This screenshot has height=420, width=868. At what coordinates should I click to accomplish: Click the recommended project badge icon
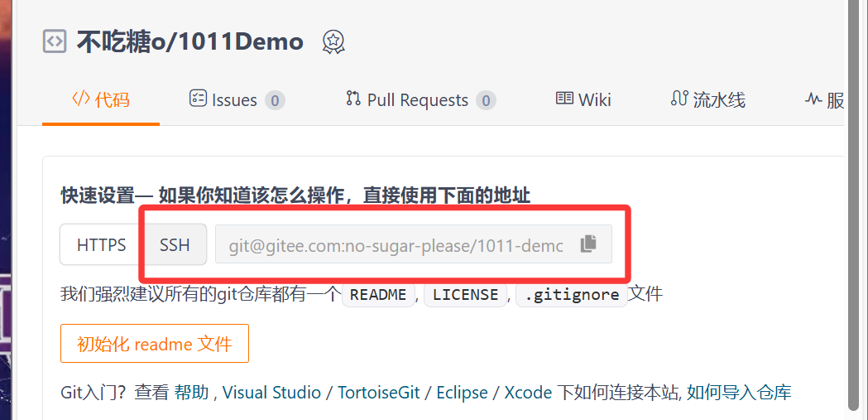point(333,41)
